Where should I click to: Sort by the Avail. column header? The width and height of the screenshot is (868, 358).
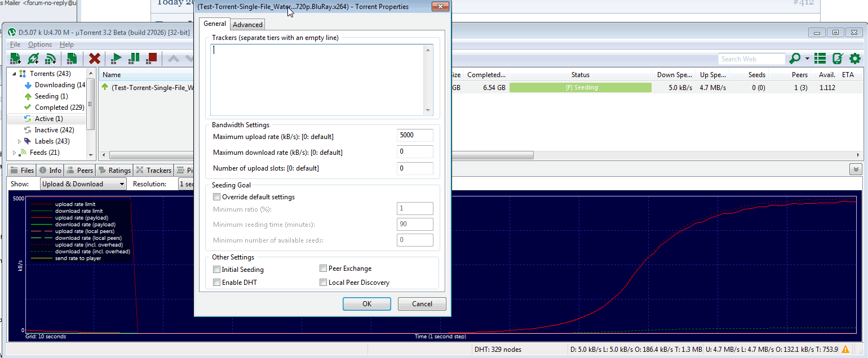pos(826,75)
